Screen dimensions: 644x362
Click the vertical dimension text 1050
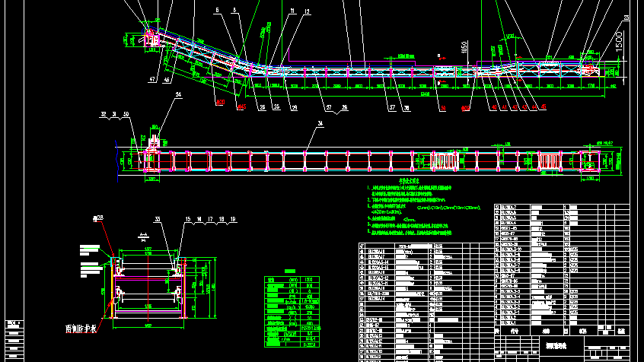pos(464,49)
